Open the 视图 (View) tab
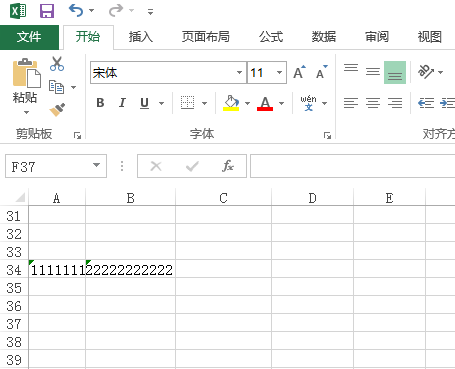 pyautogui.click(x=430, y=37)
